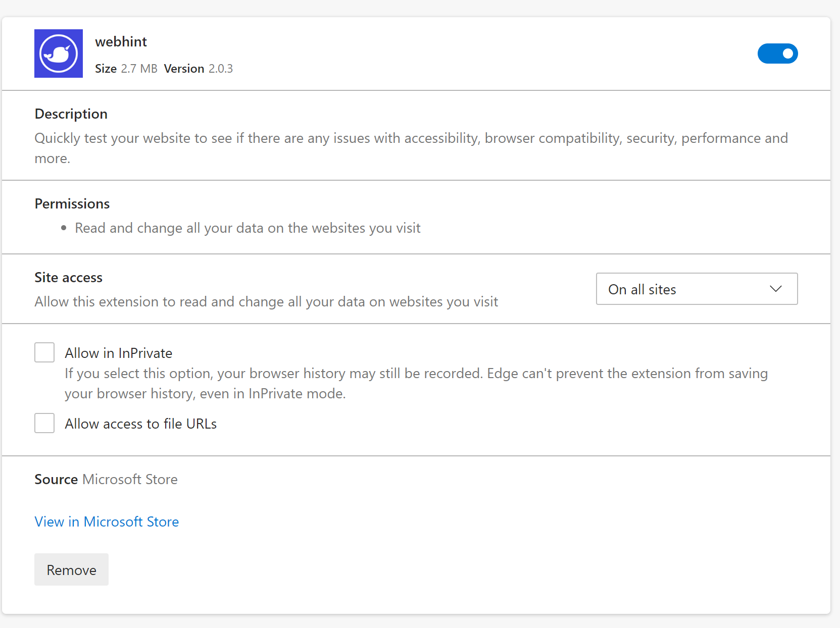The image size is (840, 628).
Task: Click the webhint extension icon
Action: [58, 54]
